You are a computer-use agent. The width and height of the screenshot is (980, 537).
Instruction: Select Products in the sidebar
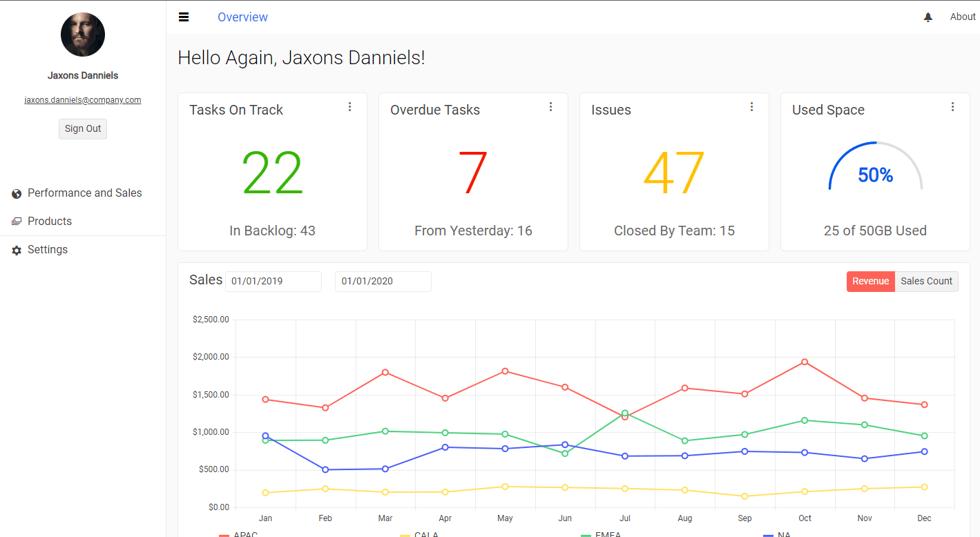click(x=50, y=222)
